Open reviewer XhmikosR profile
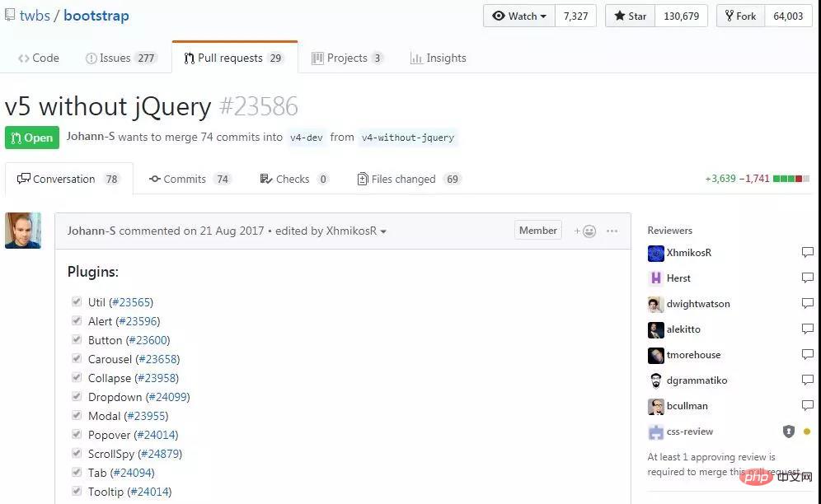 pyautogui.click(x=688, y=253)
